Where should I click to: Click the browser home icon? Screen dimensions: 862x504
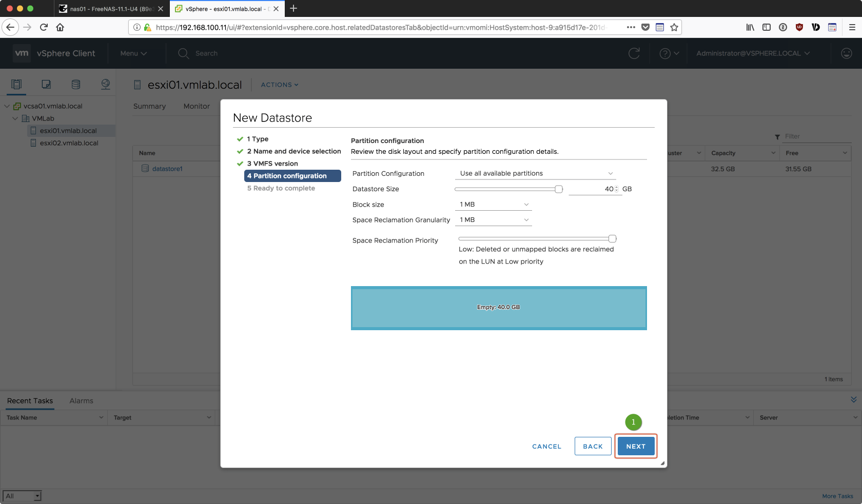coord(60,27)
